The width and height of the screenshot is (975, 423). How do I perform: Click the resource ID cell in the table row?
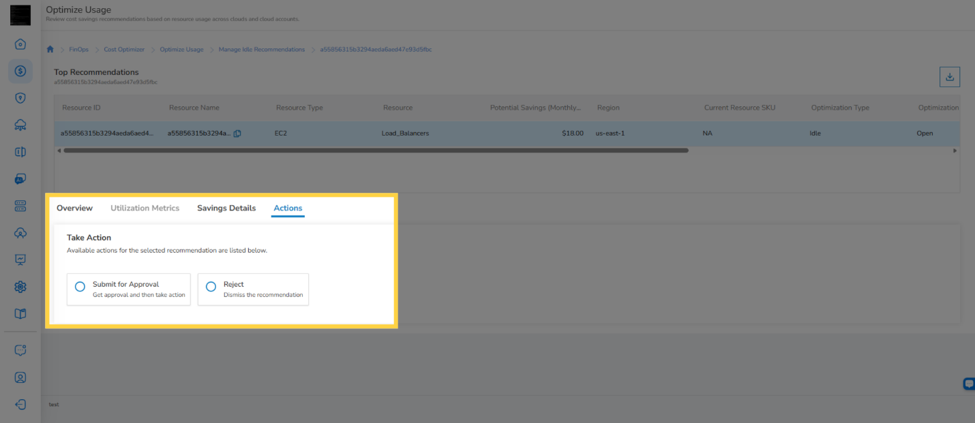pyautogui.click(x=106, y=133)
